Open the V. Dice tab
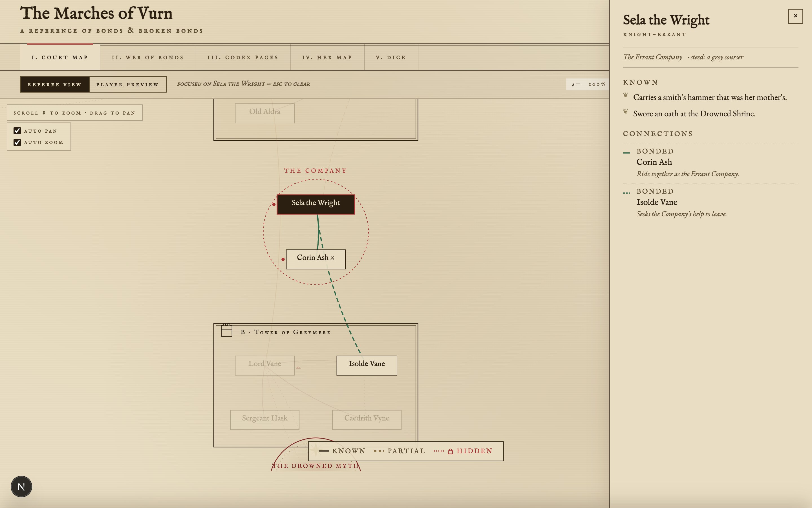This screenshot has width=812, height=508. (x=391, y=57)
